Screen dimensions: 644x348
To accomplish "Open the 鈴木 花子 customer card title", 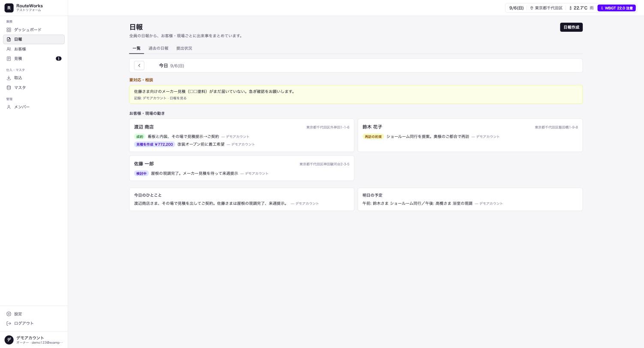I will click(372, 127).
